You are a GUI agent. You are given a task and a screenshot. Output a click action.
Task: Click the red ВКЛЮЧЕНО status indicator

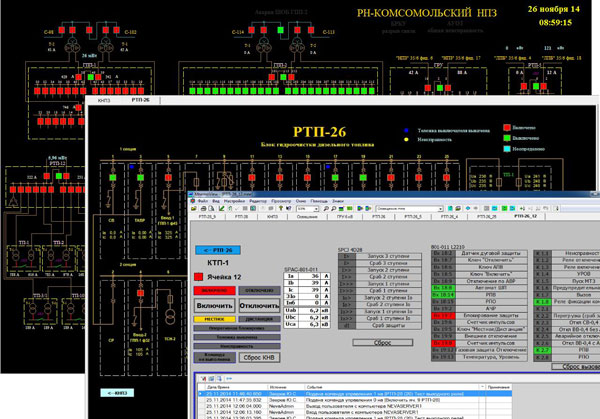tap(214, 290)
